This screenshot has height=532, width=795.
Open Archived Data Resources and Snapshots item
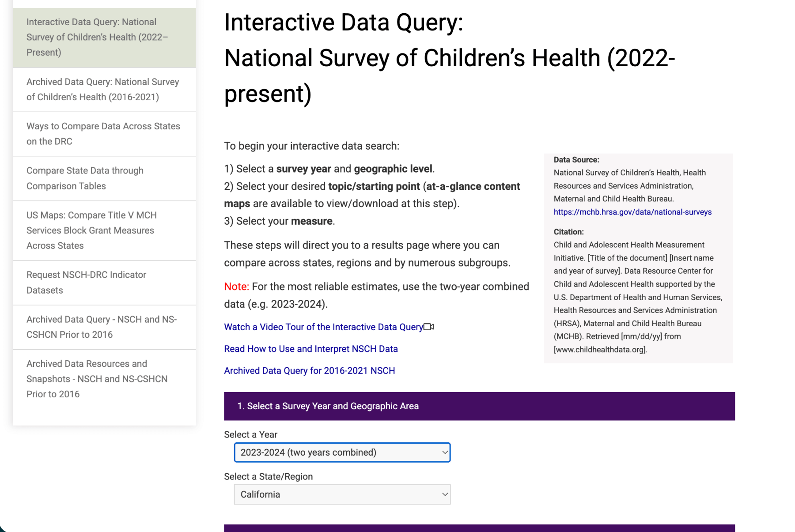[105, 379]
